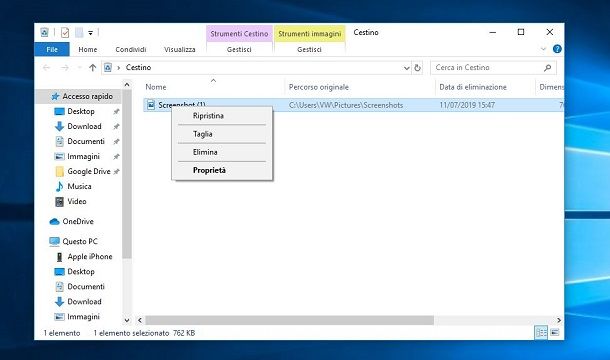
Task: Open pinned Download under Accesso rapido
Action: 84,126
